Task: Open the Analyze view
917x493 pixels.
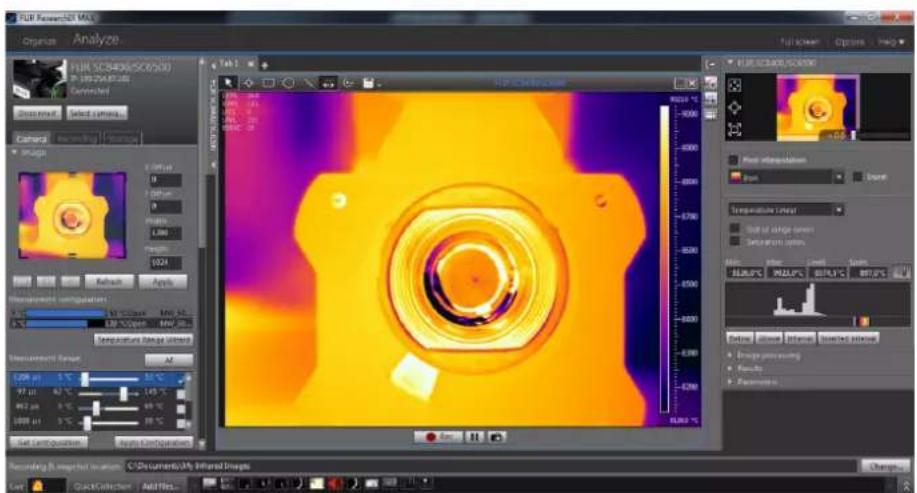Action: point(96,40)
